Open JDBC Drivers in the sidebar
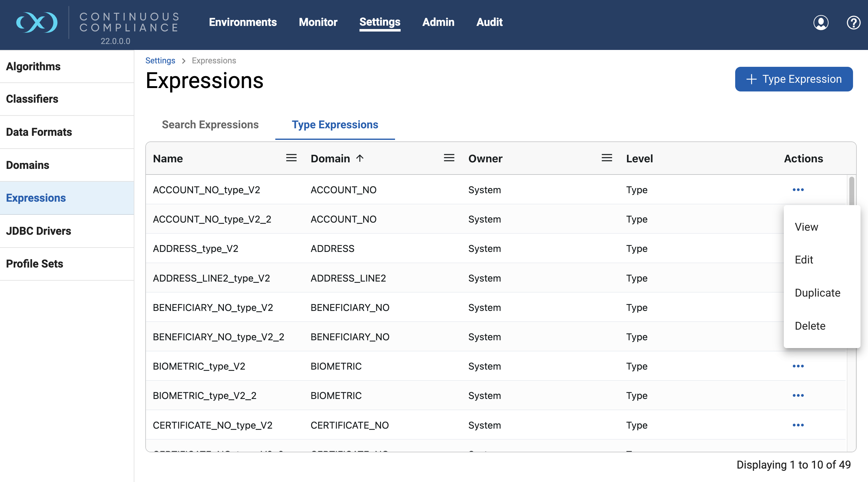The image size is (868, 482). tap(38, 231)
